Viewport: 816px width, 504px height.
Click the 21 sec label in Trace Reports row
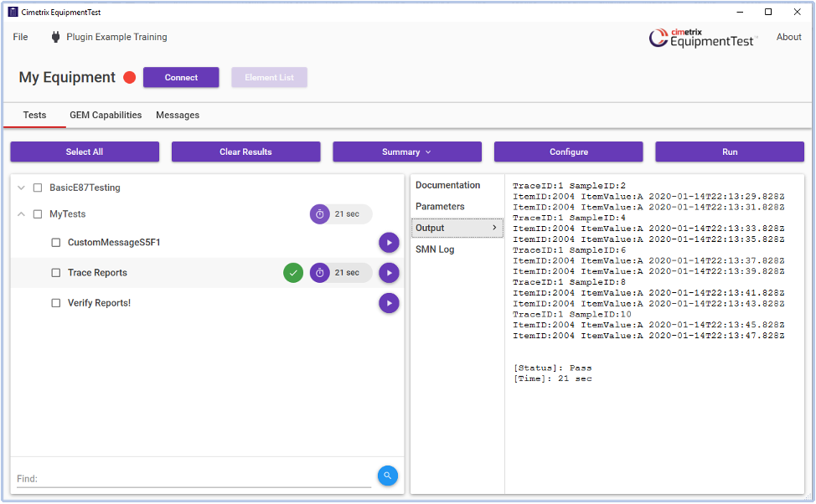point(347,273)
